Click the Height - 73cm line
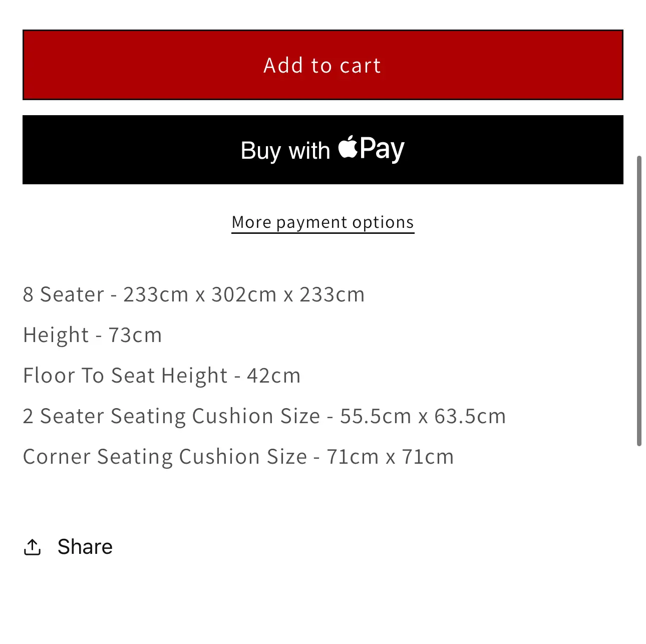Image resolution: width=646 pixels, height=644 pixels. [93, 335]
